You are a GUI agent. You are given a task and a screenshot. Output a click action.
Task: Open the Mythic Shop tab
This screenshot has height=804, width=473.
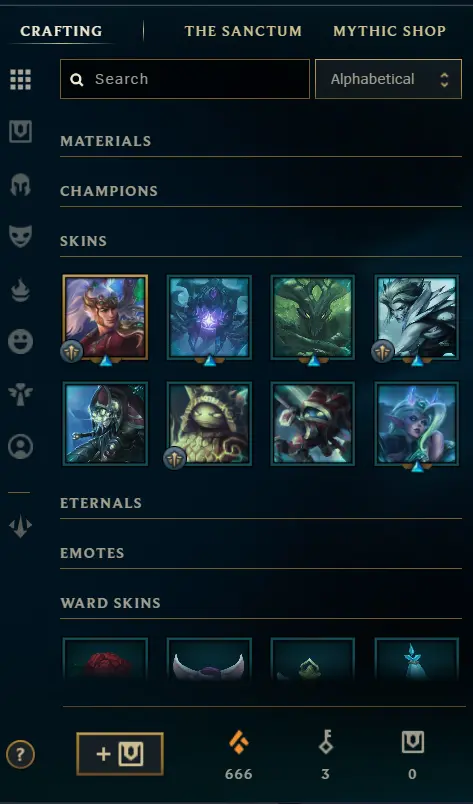coord(389,31)
